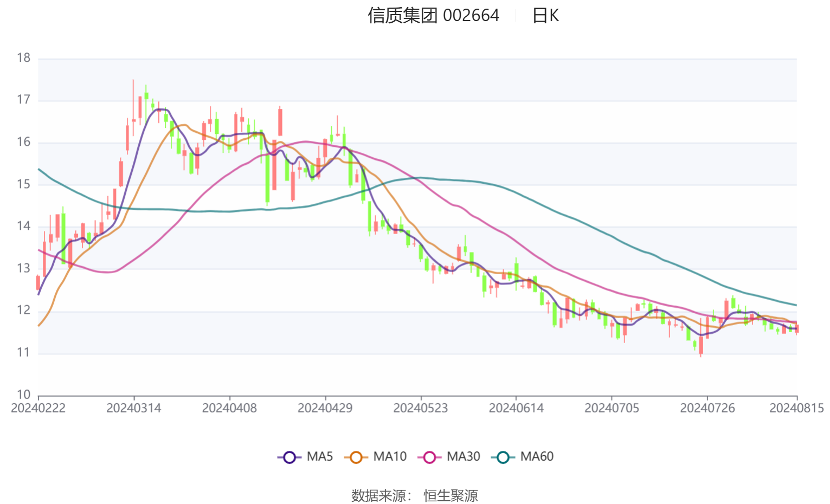Click y-axis value 17
This screenshot has height=504, width=830.
click(24, 100)
